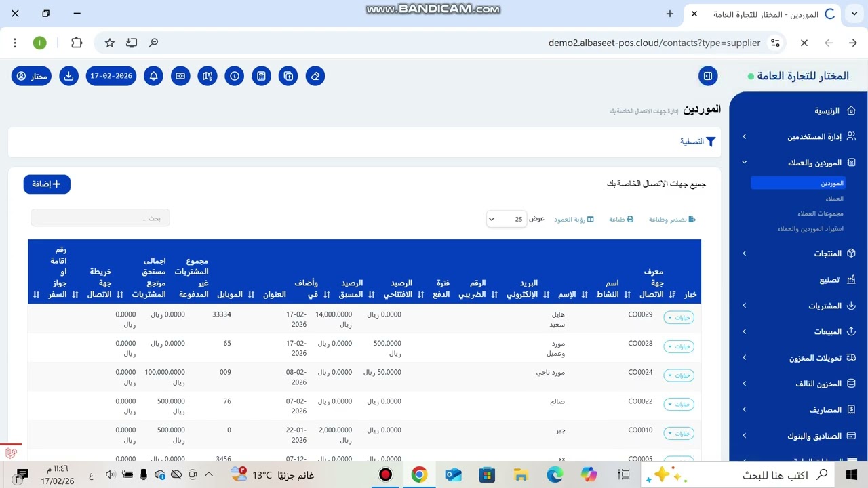Bookmark page with star icon
This screenshot has width=868, height=488.
[x=110, y=43]
